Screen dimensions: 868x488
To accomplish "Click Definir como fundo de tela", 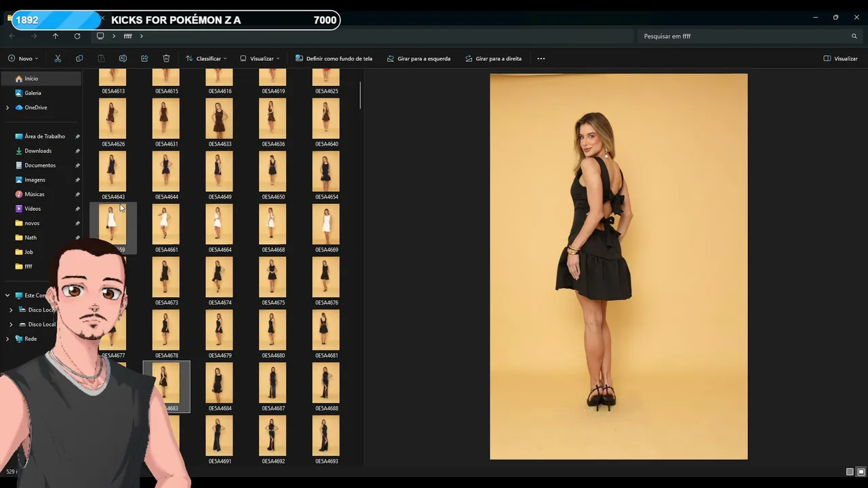I will 334,58.
